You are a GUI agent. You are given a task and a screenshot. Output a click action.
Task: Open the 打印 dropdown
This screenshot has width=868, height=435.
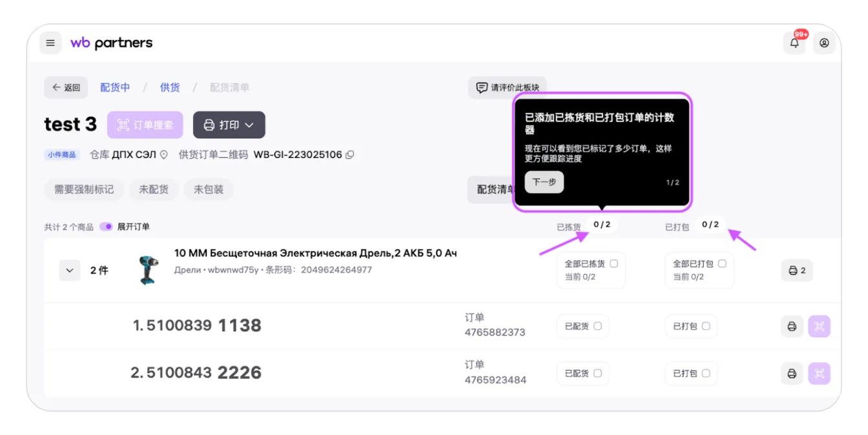(x=229, y=125)
